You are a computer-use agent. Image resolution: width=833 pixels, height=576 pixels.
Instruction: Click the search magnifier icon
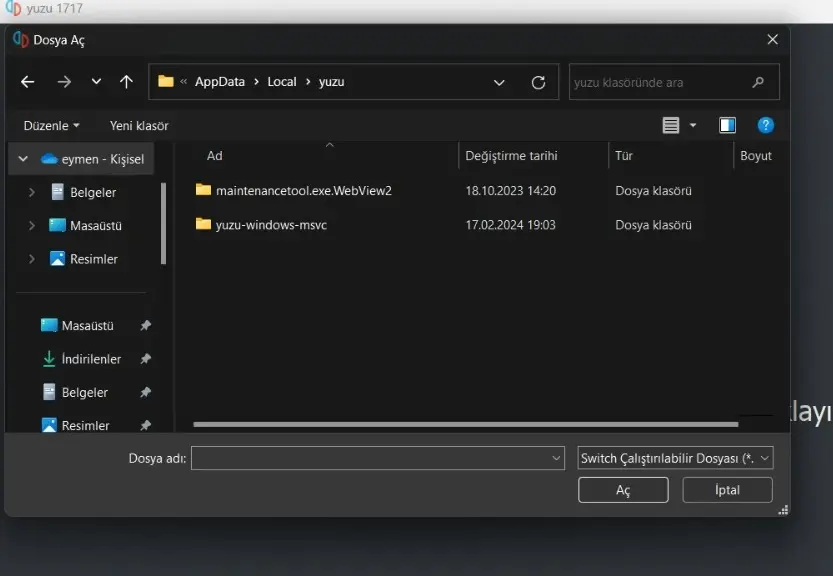pyautogui.click(x=758, y=82)
